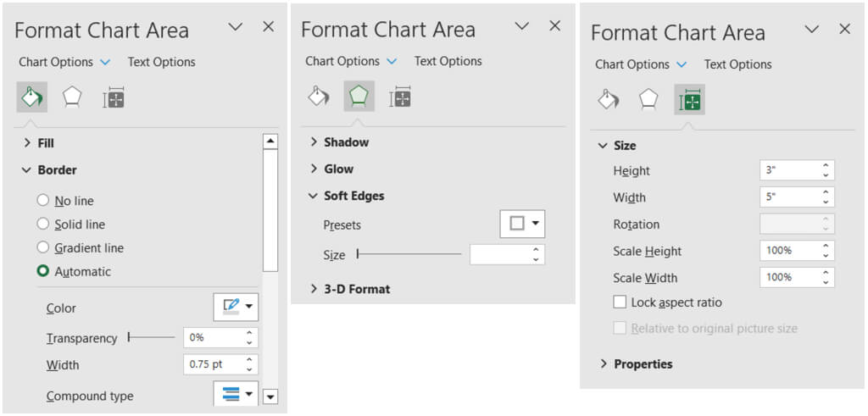Open Size & Properties icon in the Soft Edges pane

(400, 97)
